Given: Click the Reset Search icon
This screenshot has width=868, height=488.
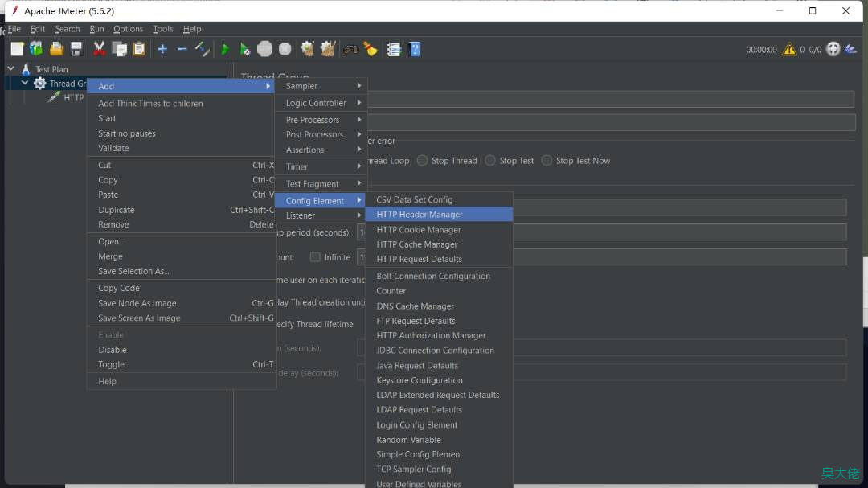Looking at the screenshot, I should pyautogui.click(x=371, y=49).
